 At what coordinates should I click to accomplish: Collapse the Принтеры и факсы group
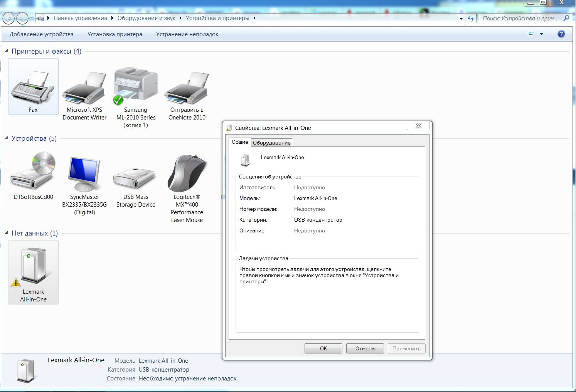click(x=7, y=51)
